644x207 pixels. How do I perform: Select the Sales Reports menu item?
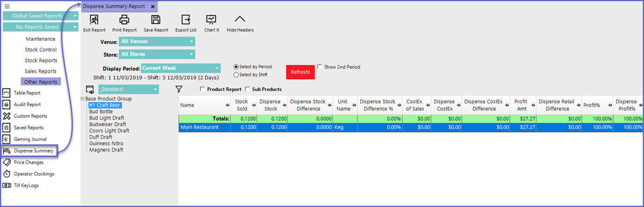click(41, 71)
